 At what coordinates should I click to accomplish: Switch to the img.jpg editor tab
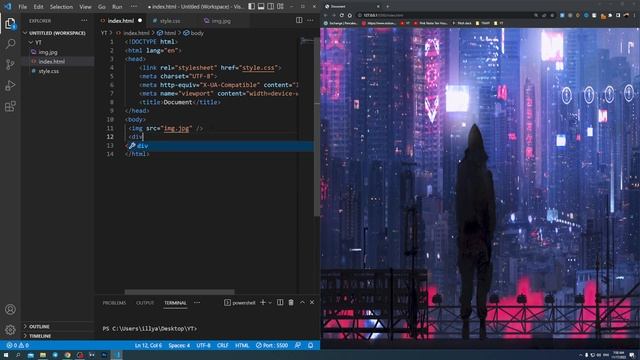[x=221, y=21]
